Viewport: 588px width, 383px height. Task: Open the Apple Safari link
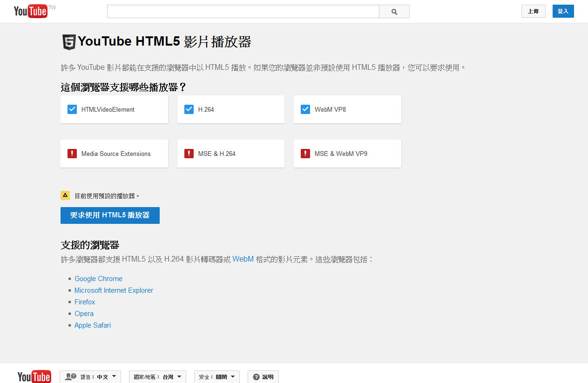click(x=93, y=325)
